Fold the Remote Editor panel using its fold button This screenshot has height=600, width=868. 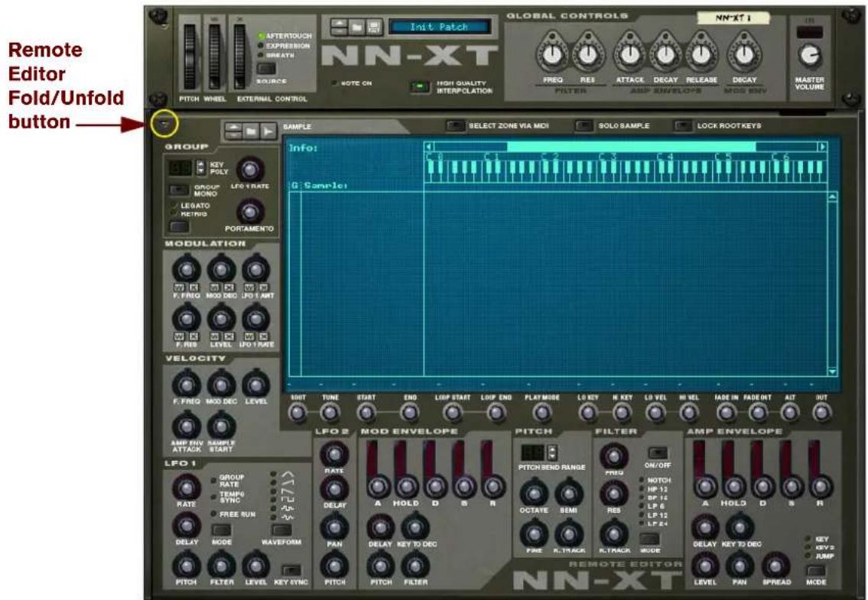164,125
